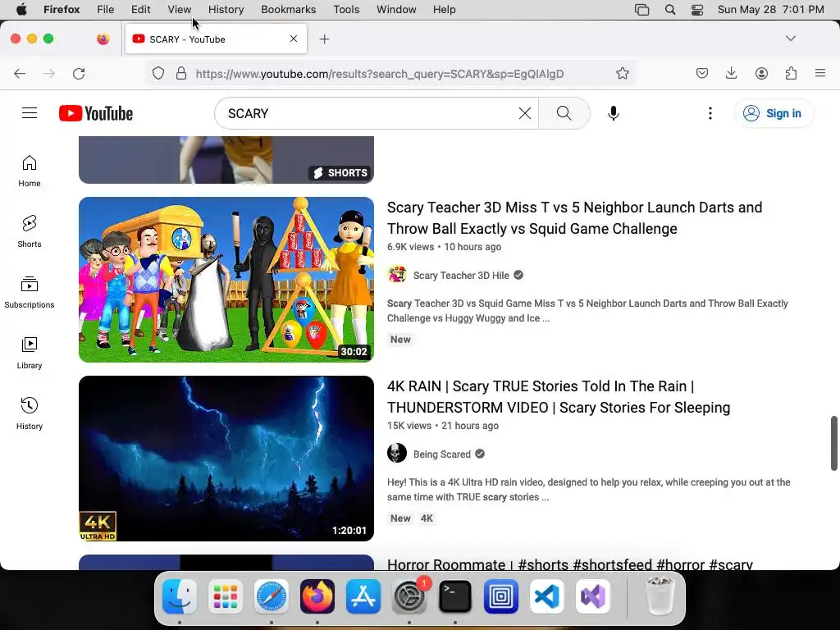This screenshot has width=840, height=630.
Task: Open Being Scared channel avatar
Action: (397, 454)
